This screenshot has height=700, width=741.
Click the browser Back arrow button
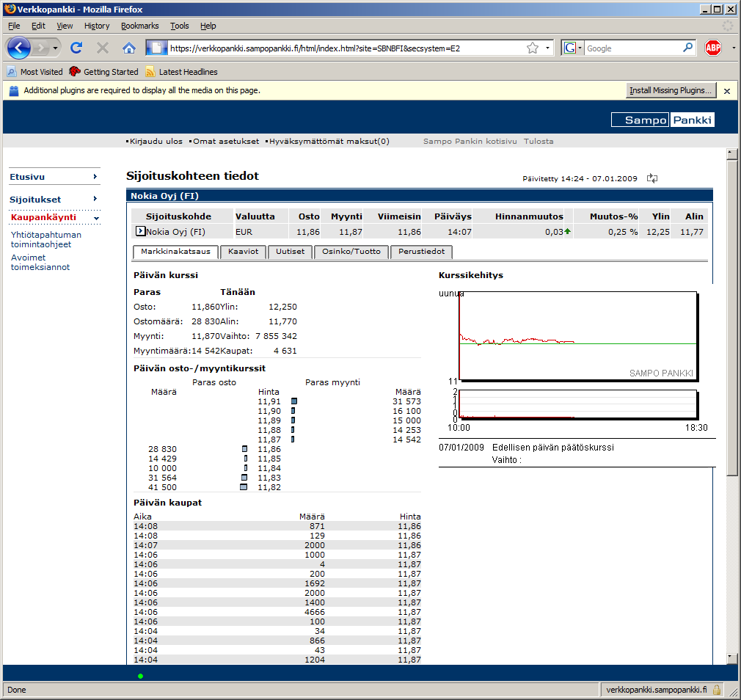click(18, 48)
